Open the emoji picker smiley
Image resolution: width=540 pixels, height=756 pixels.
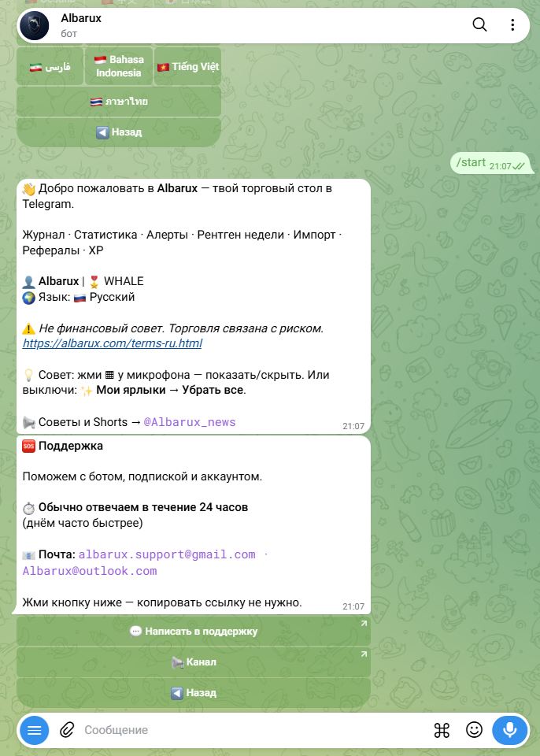click(x=474, y=730)
